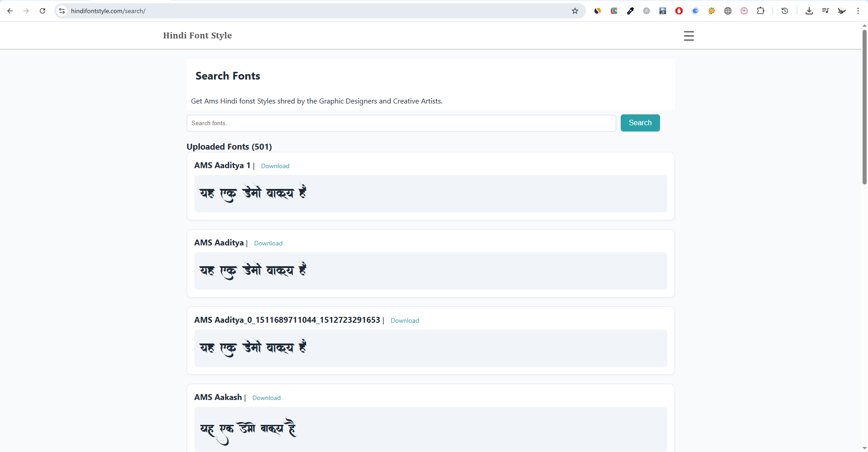Activate the eyedropper color picker extension
The height and width of the screenshot is (452, 868).
[x=630, y=11]
